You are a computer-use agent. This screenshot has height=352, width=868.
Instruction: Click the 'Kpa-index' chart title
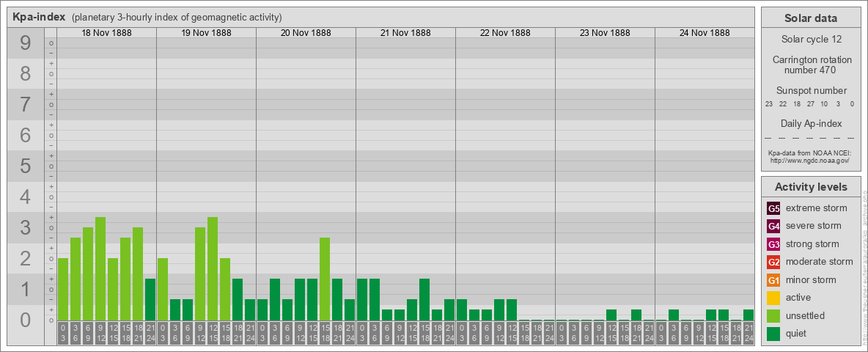[x=39, y=17]
